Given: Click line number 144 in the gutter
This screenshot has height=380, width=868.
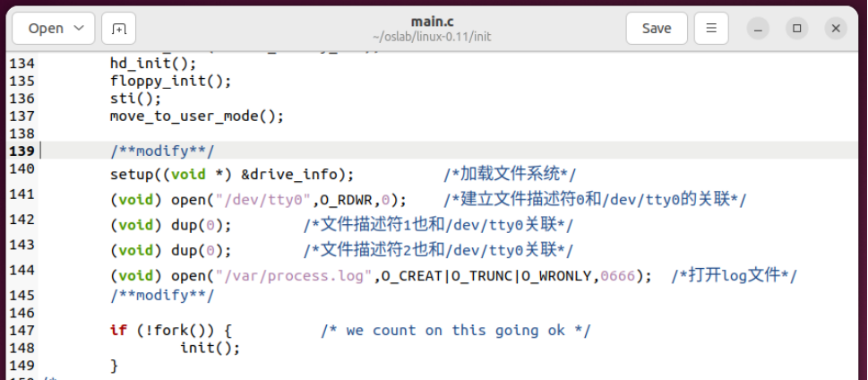Looking at the screenshot, I should [x=21, y=270].
